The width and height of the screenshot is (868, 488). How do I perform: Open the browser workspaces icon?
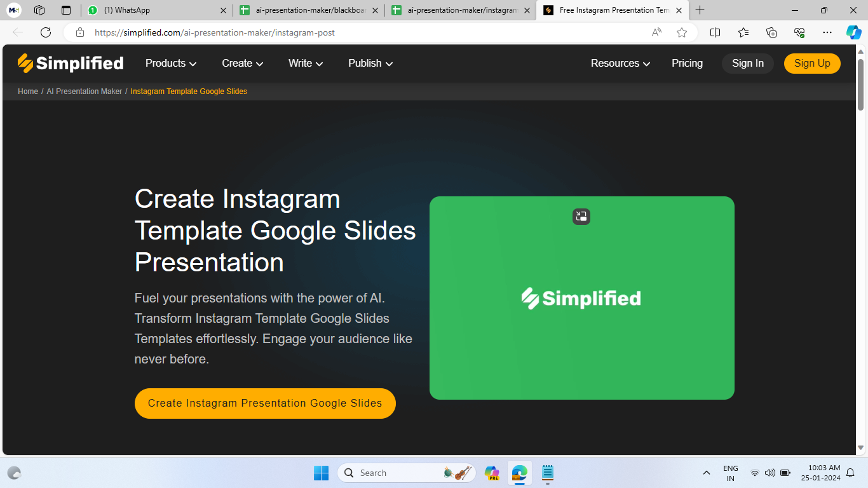tap(39, 10)
